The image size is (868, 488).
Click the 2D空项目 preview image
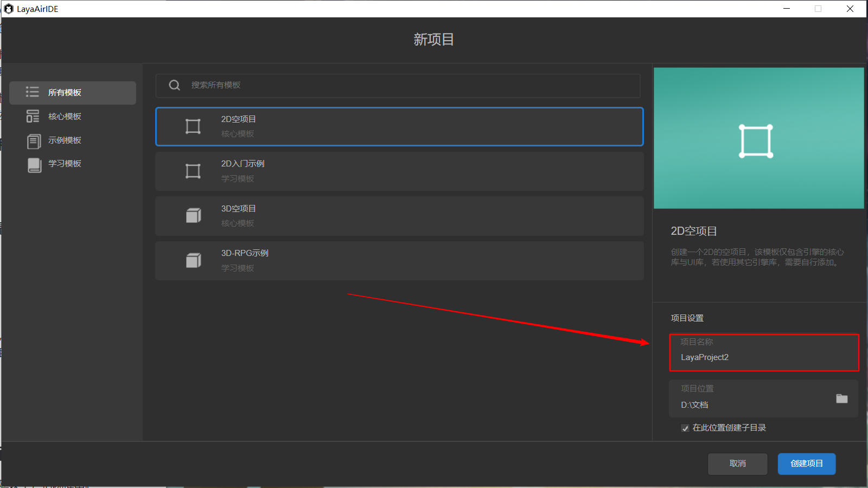[758, 138]
